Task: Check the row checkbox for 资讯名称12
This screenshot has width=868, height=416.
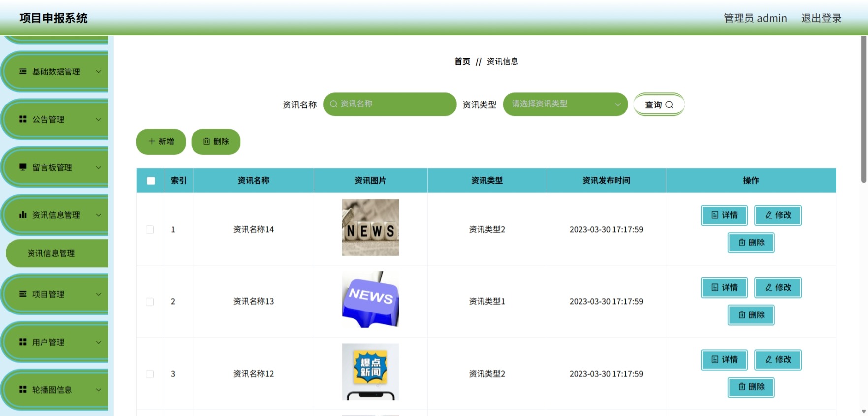Action: [150, 374]
